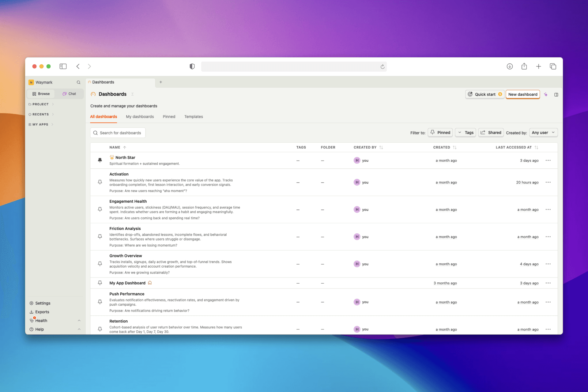Open the three-dot menu for North Star
The image size is (588, 392).
[548, 160]
